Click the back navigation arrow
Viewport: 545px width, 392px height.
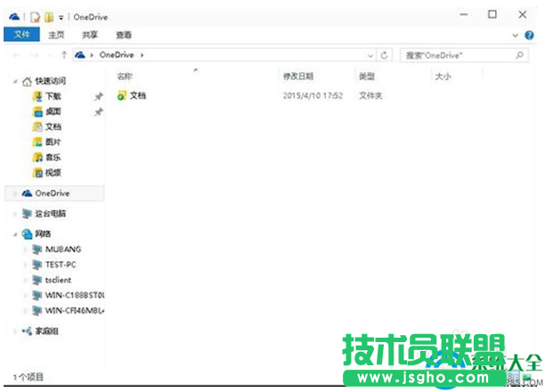pos(16,55)
